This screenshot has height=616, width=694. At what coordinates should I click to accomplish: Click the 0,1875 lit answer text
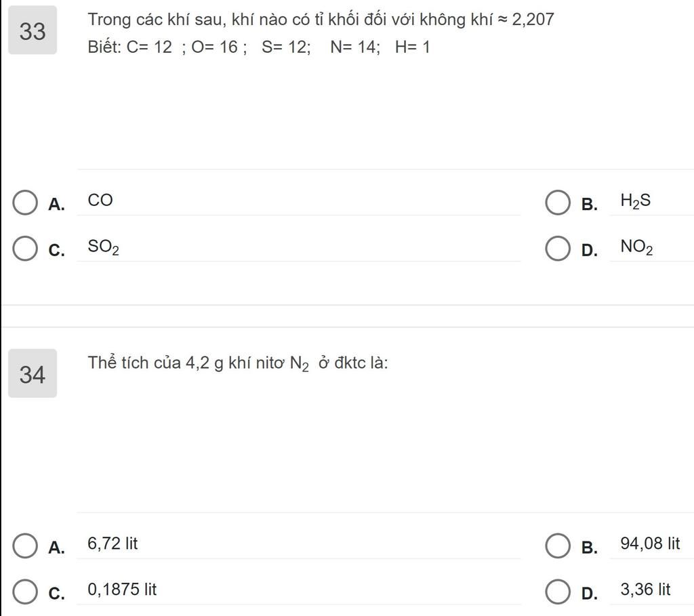point(122,590)
